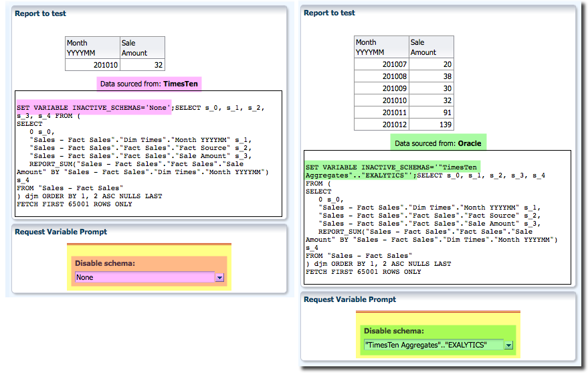Viewport: 588px width, 373px height.
Task: Select the sale amount cell showing 139
Action: tap(431, 125)
